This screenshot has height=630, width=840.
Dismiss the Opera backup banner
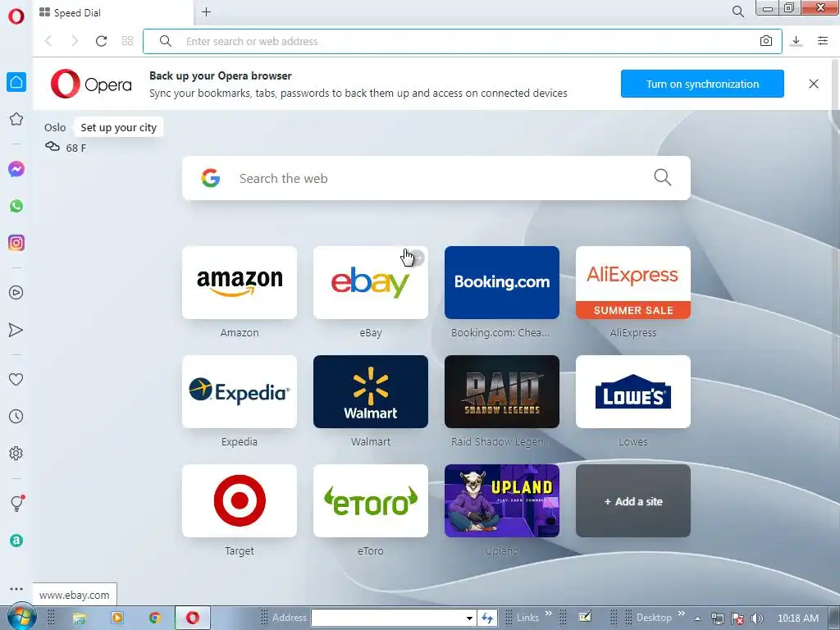click(813, 84)
